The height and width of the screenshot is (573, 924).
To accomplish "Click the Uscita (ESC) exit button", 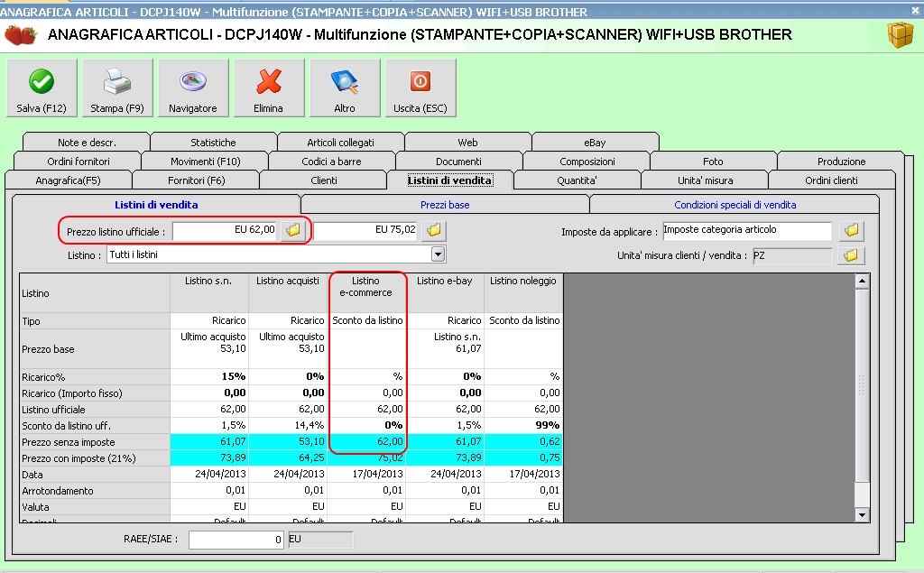I will [420, 88].
